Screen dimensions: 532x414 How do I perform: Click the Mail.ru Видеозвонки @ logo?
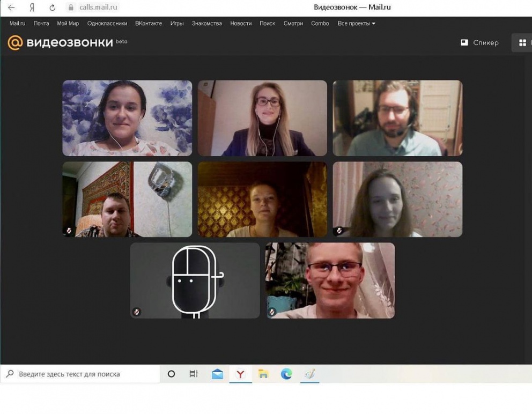(15, 43)
